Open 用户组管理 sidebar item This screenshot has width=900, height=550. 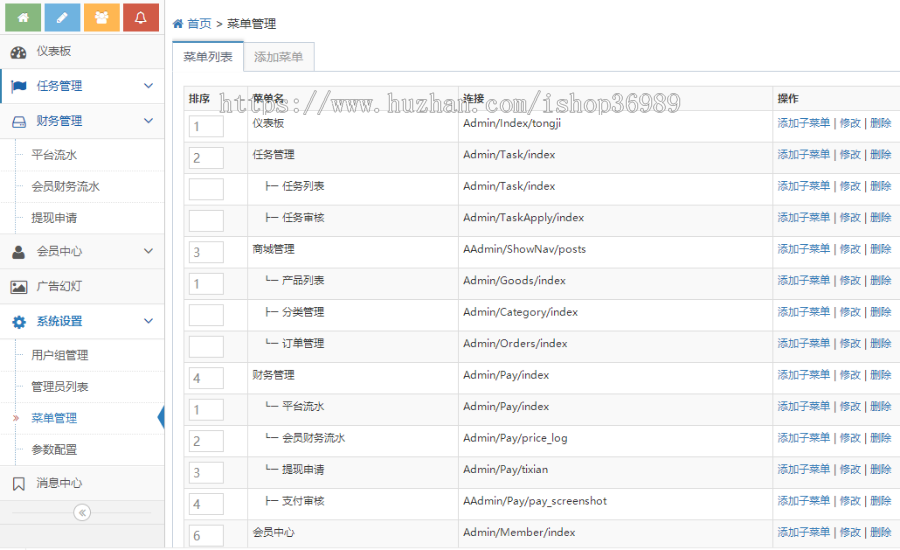60,355
